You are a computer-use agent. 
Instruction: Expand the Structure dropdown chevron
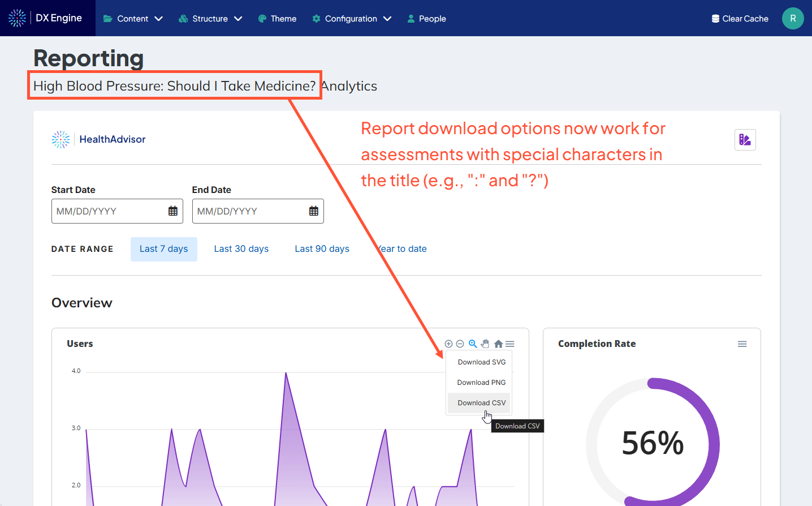click(238, 19)
